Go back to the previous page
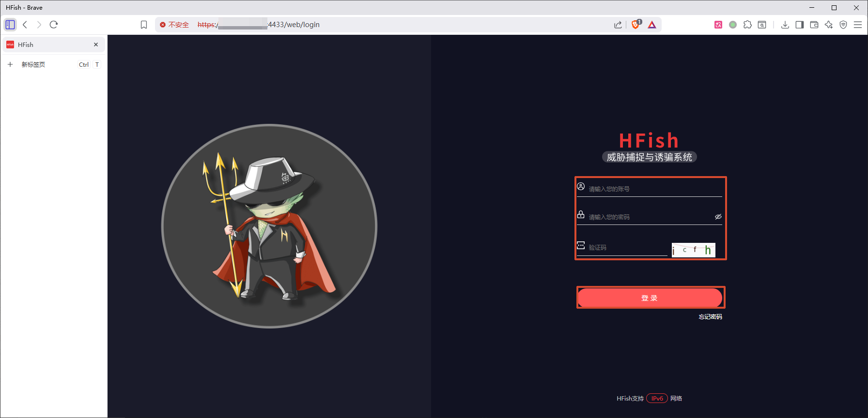The height and width of the screenshot is (418, 868). [x=25, y=25]
